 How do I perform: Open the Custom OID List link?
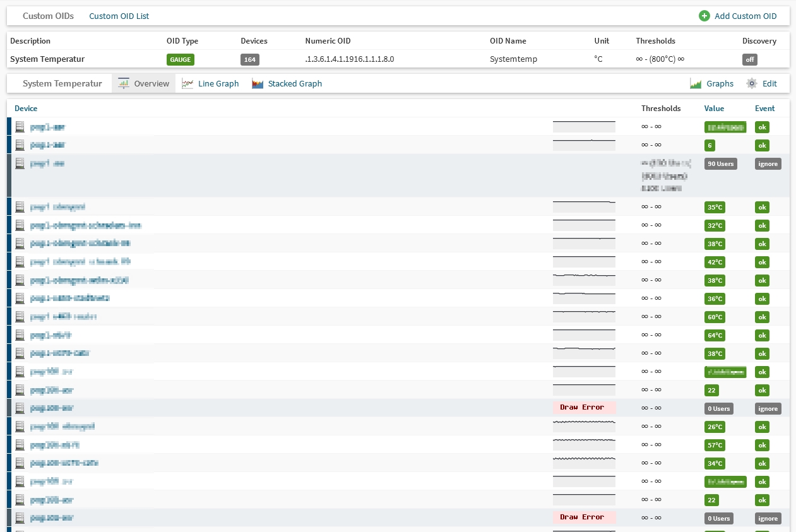119,16
